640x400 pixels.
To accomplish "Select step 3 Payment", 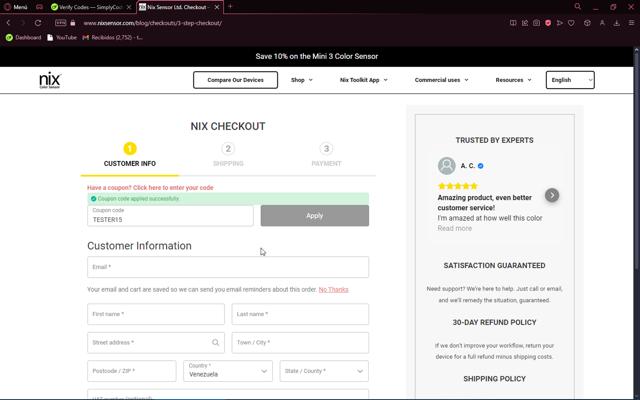I will pyautogui.click(x=326, y=155).
